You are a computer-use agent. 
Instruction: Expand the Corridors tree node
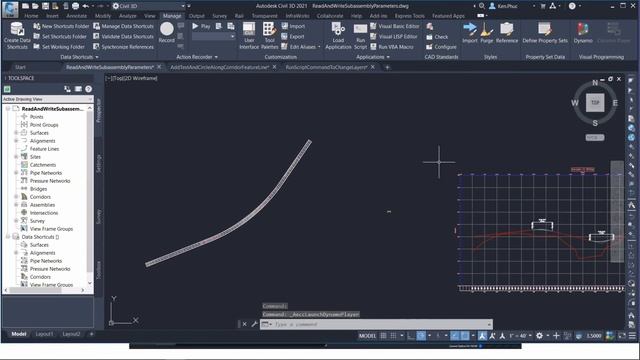click(x=16, y=197)
